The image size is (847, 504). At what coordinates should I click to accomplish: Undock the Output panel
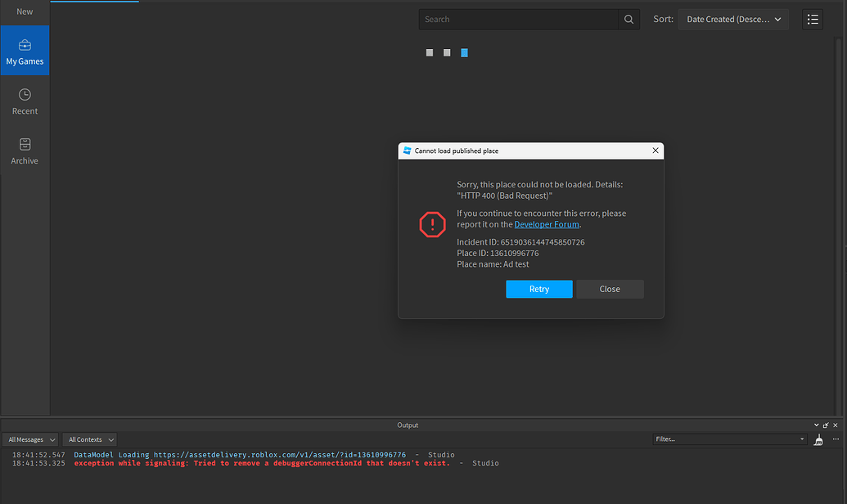[826, 425]
